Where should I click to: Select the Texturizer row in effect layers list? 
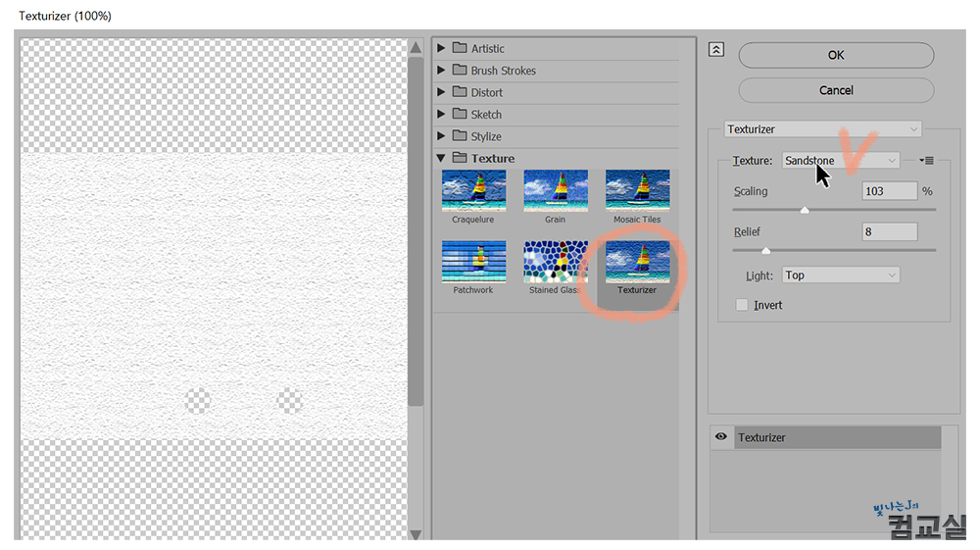(x=838, y=437)
